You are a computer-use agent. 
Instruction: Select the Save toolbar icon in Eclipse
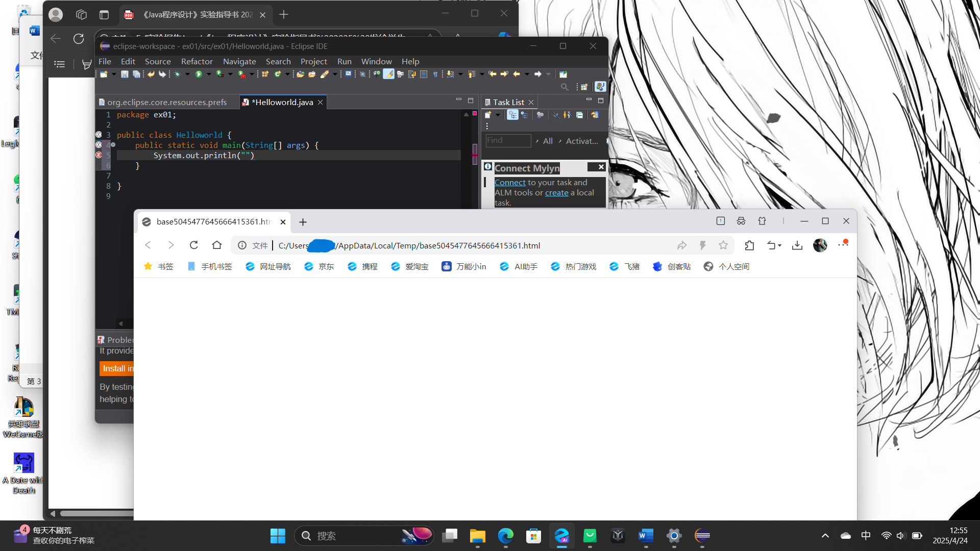point(125,74)
